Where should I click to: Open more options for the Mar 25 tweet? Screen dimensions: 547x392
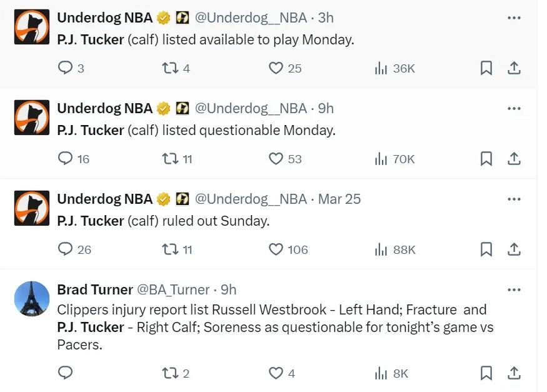(x=514, y=199)
